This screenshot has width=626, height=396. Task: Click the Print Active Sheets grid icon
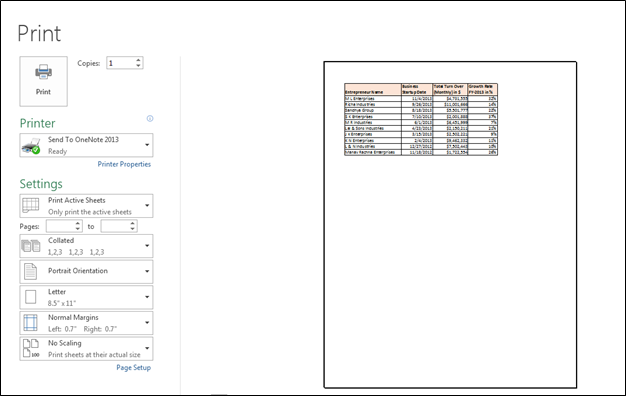pyautogui.click(x=31, y=206)
